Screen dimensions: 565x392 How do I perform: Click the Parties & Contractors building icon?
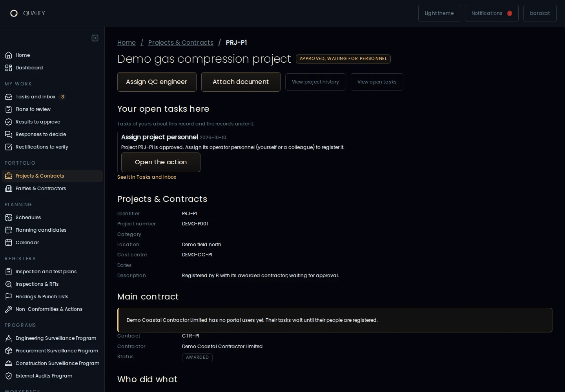[x=9, y=189]
